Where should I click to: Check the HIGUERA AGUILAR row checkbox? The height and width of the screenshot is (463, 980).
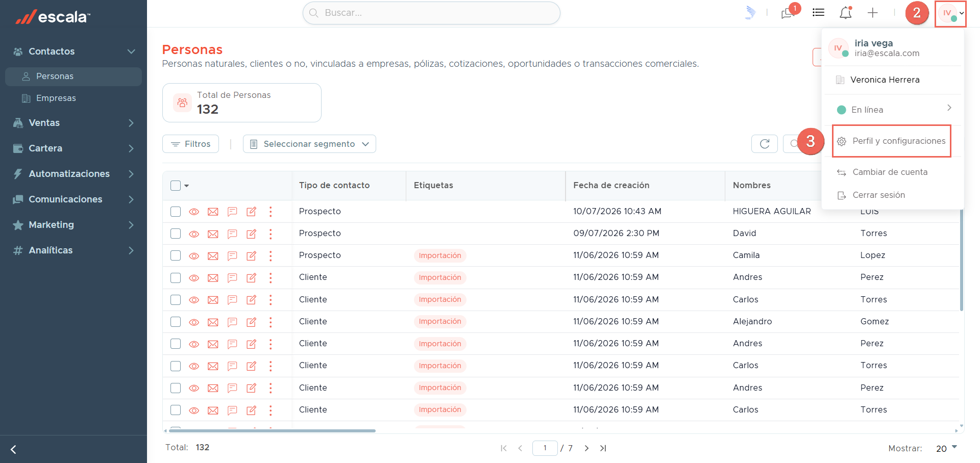click(176, 212)
